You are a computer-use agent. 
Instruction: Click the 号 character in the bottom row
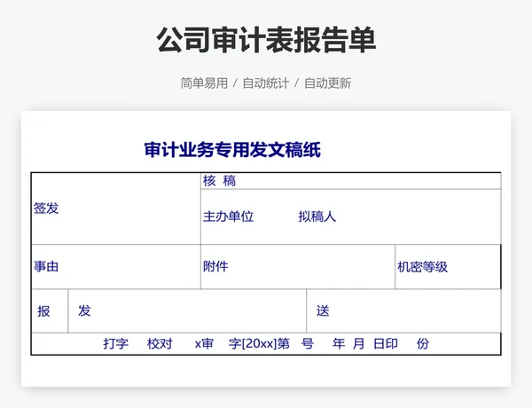tap(308, 344)
